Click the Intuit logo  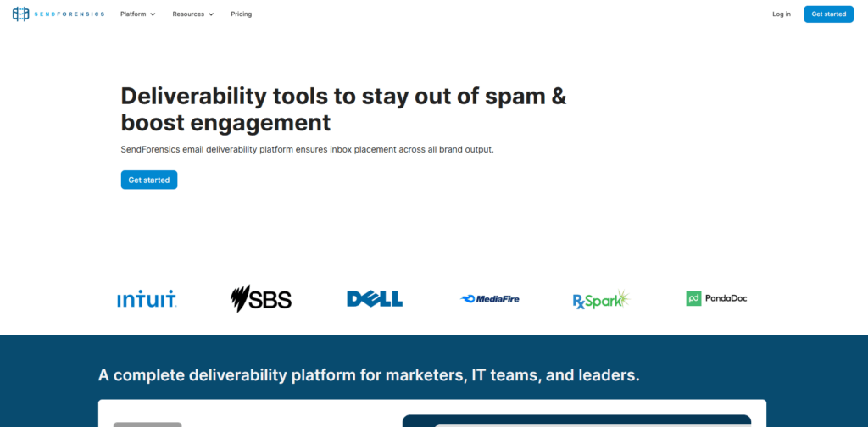pos(147,299)
